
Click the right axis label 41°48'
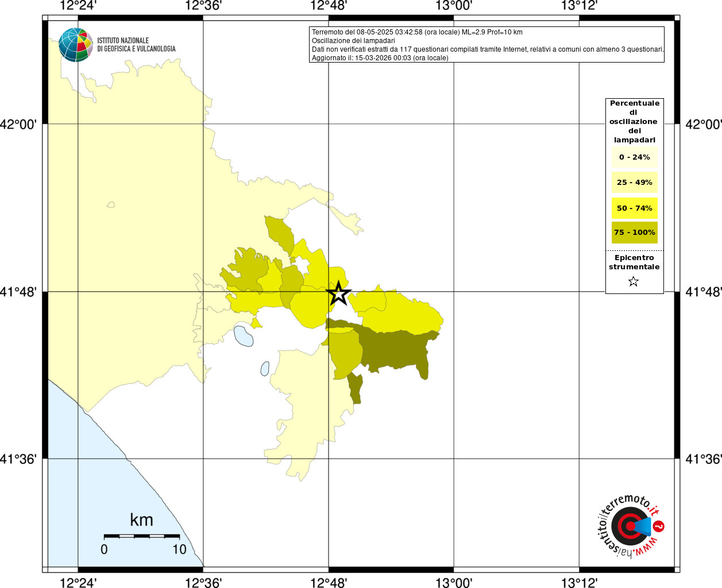click(x=704, y=292)
